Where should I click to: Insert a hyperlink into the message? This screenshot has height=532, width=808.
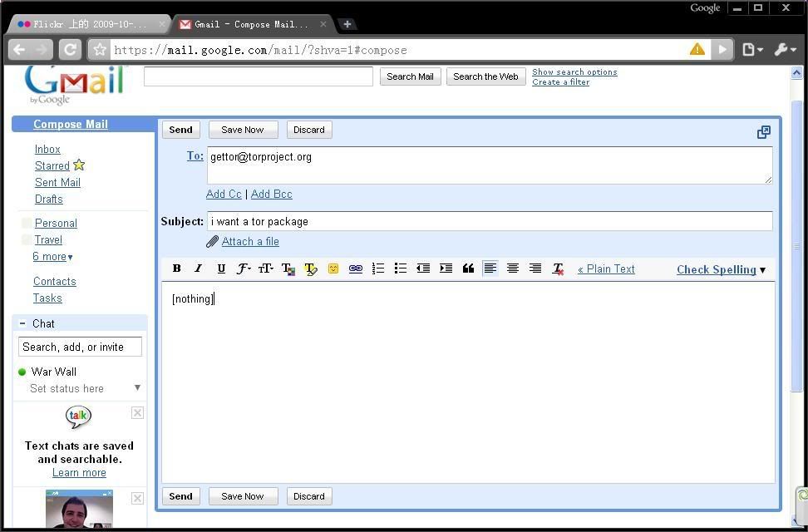coord(356,268)
